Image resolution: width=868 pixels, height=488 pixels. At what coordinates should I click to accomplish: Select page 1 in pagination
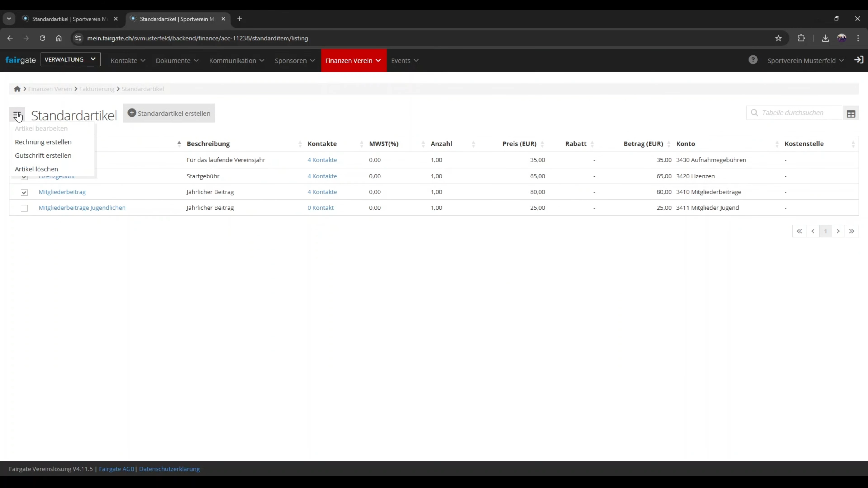825,231
